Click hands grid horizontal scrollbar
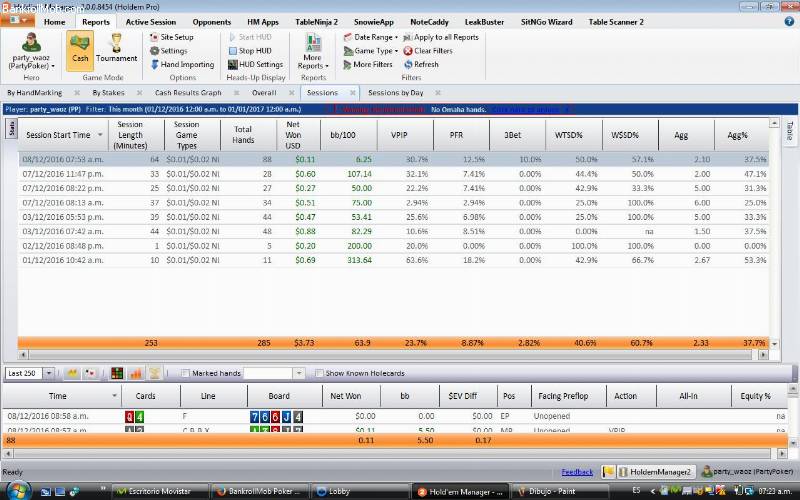This screenshot has width=800, height=500. click(x=391, y=453)
